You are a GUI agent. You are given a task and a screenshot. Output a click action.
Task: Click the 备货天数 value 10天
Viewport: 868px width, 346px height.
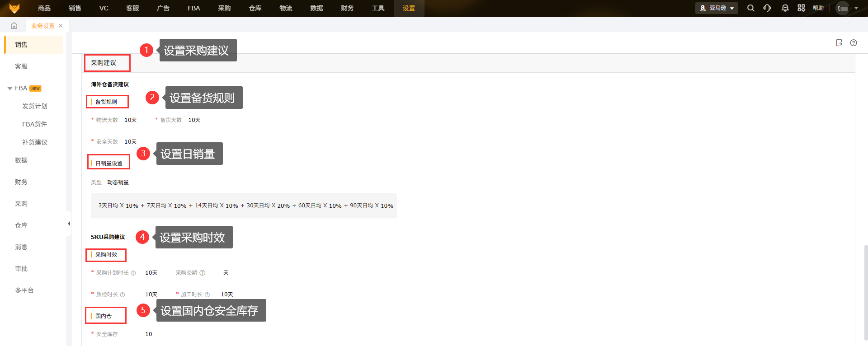(194, 120)
